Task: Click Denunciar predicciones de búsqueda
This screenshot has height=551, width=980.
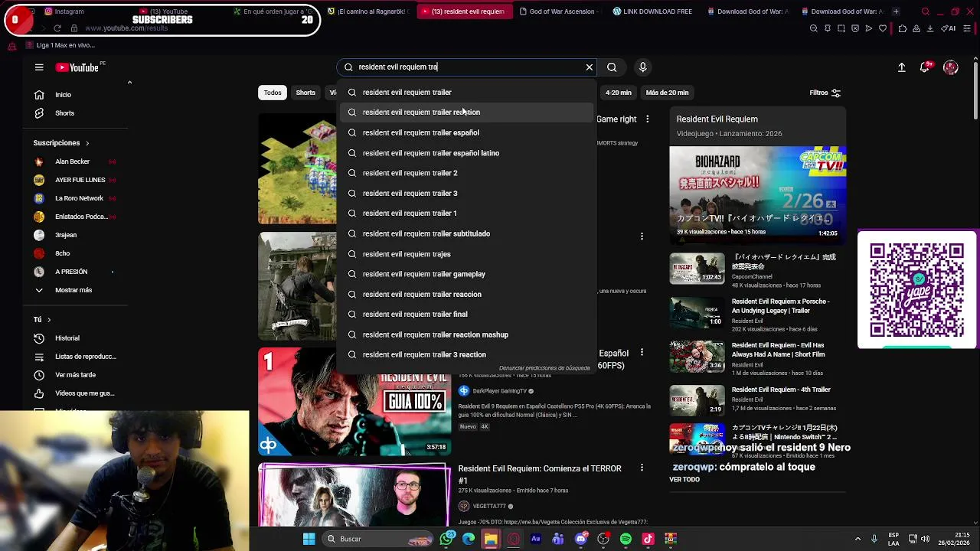Action: click(x=544, y=368)
